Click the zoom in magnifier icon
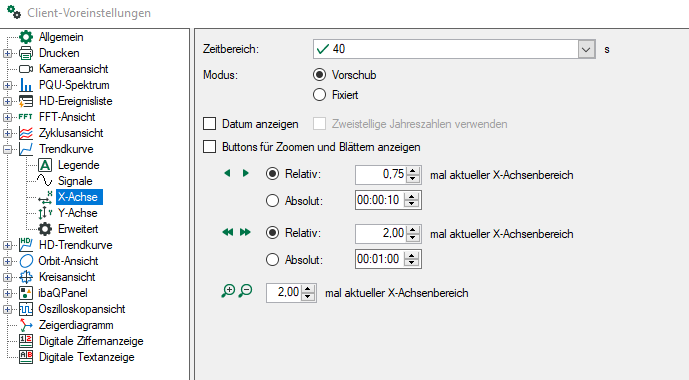Screen dimensions: 689x380 point(228,291)
